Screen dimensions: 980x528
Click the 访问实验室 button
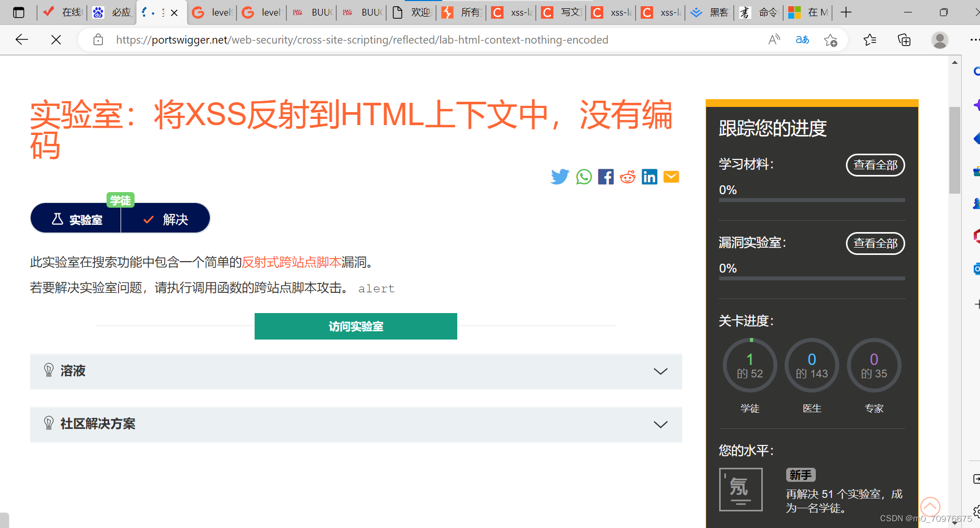click(x=355, y=326)
